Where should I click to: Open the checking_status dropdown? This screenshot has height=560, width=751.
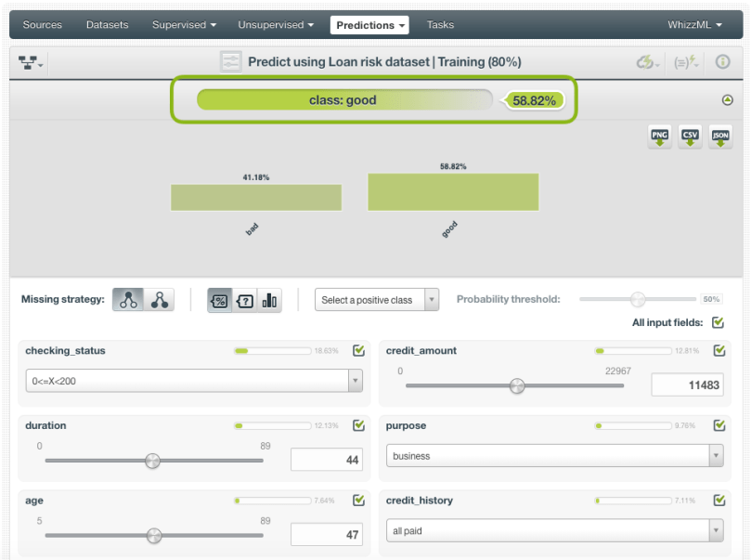tap(193, 381)
